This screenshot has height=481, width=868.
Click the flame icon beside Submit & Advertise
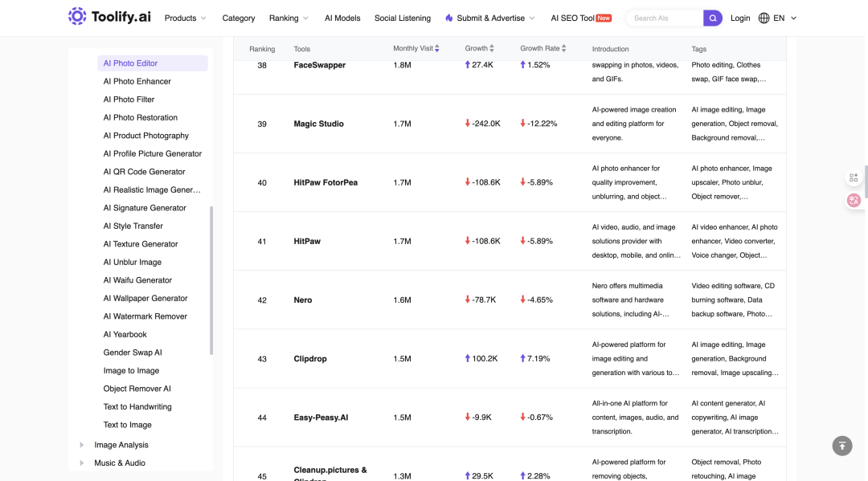point(449,18)
